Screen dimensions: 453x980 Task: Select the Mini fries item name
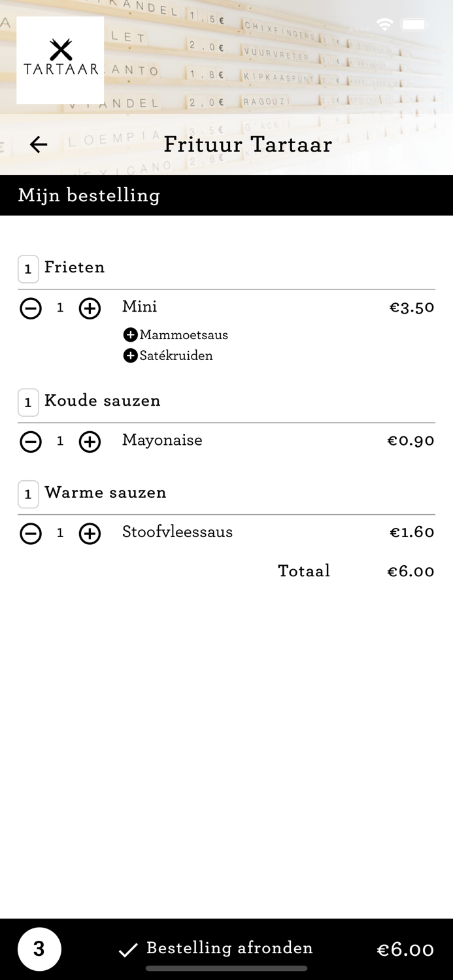(140, 307)
